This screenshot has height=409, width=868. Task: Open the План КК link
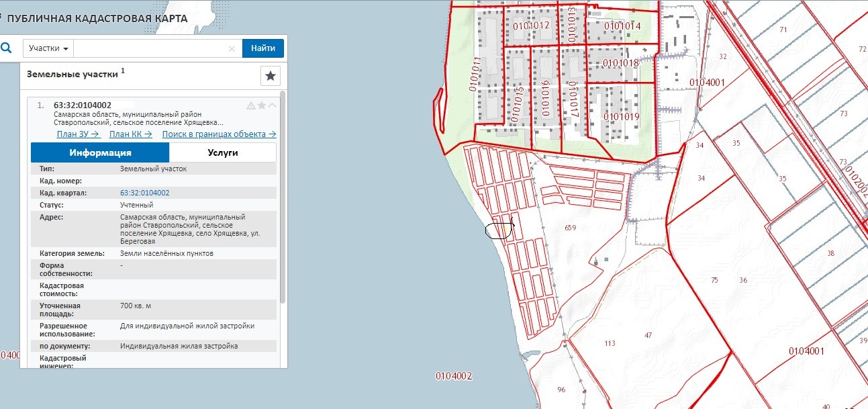(130, 134)
